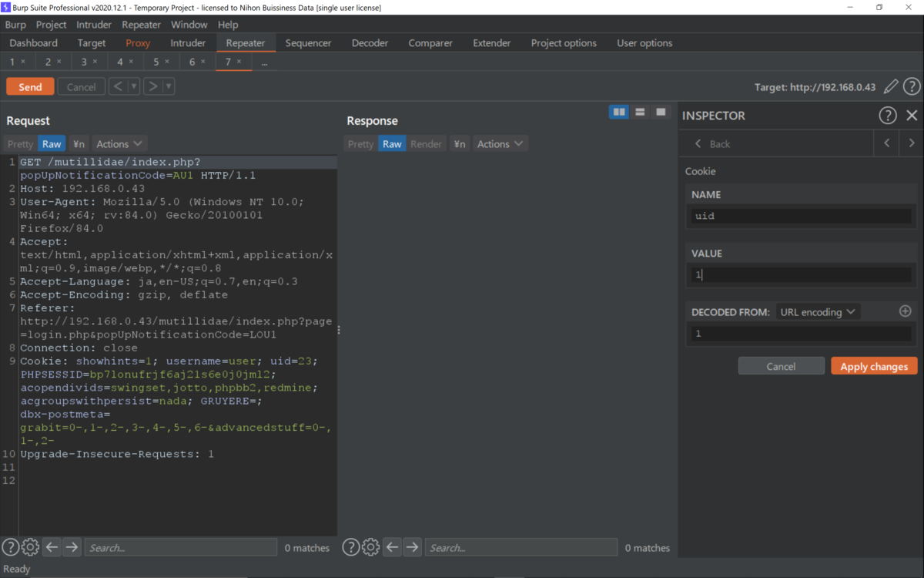Open the Decoder tab
Viewport: 924px width, 578px height.
(370, 43)
